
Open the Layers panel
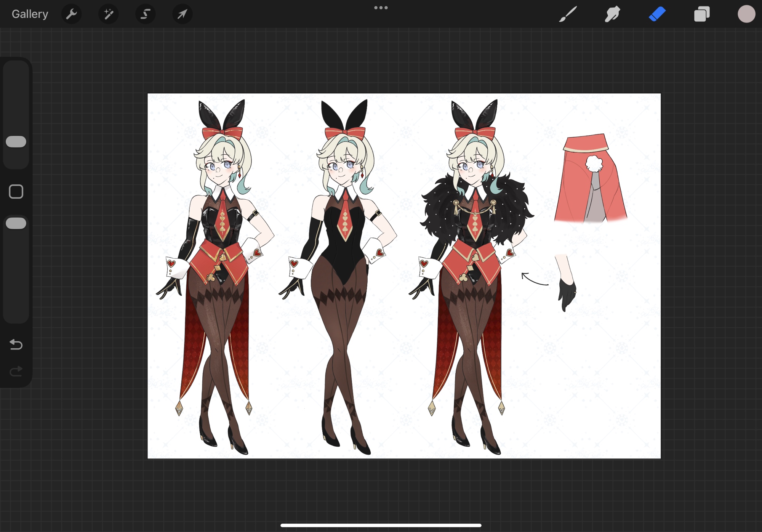(x=702, y=14)
